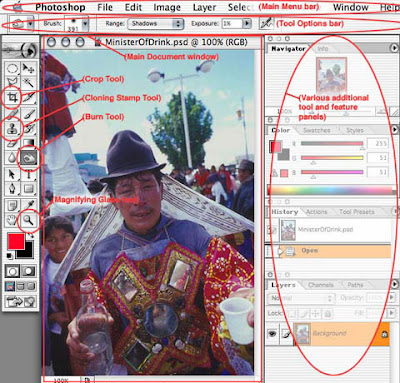Viewport: 400px width, 383px height.
Task: Choose Standard Screen mode
Action: [x=10, y=286]
